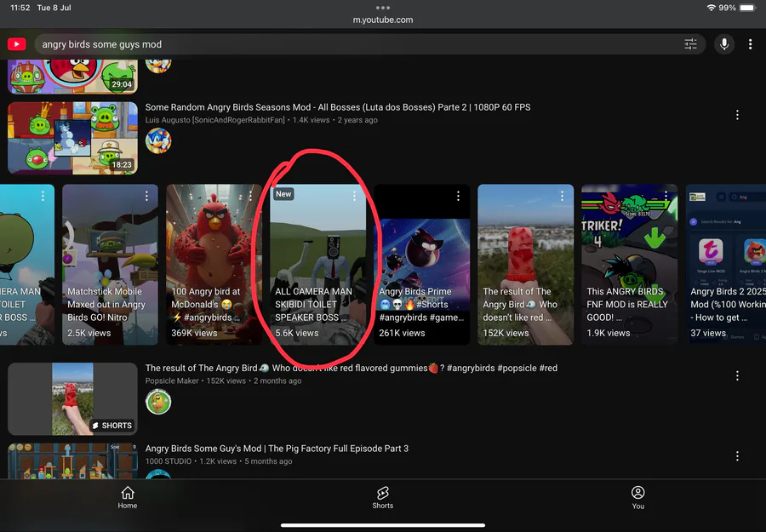This screenshot has width=766, height=532.
Task: Open the 152K views popsicle short card
Action: coord(526,265)
